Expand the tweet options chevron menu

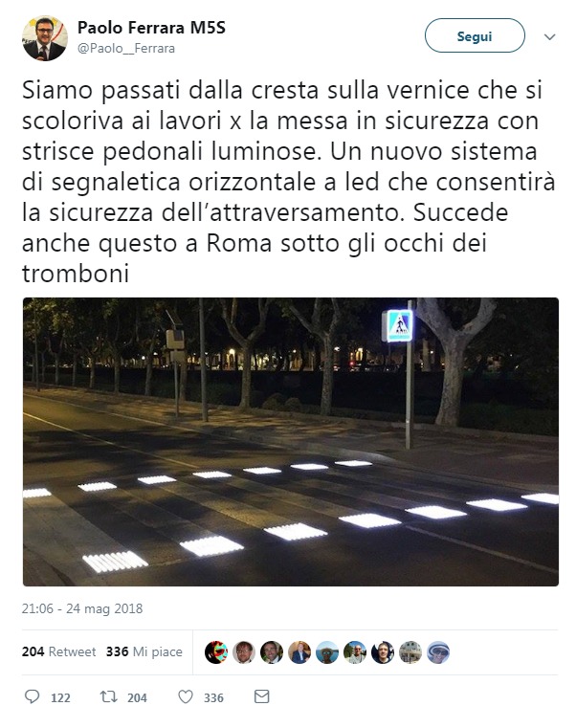coord(549,36)
